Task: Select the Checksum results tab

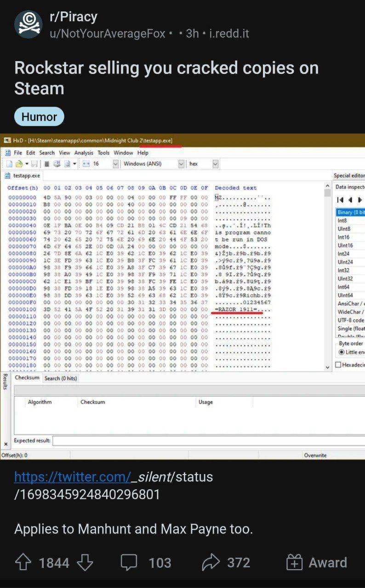Action: [x=27, y=378]
